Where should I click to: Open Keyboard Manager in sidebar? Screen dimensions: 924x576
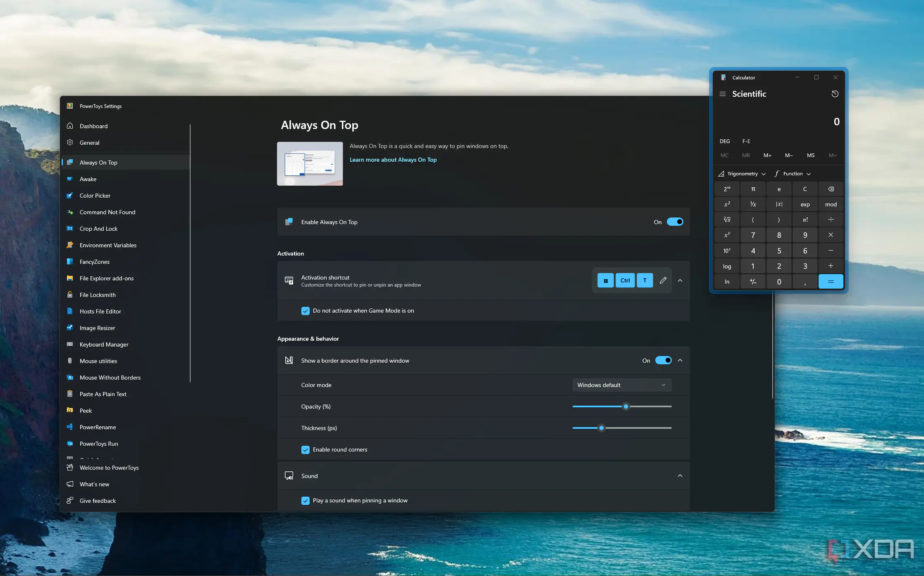(x=126, y=344)
